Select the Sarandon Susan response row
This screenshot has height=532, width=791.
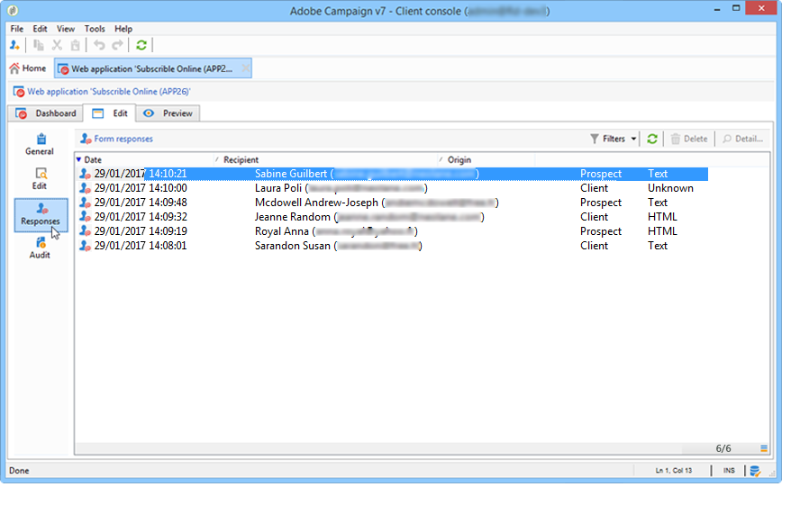(x=393, y=246)
